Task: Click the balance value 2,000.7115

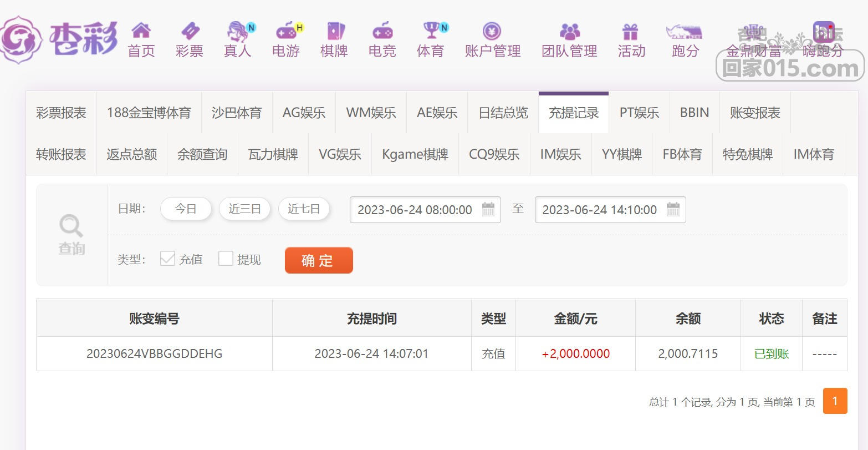Action: pyautogui.click(x=688, y=353)
